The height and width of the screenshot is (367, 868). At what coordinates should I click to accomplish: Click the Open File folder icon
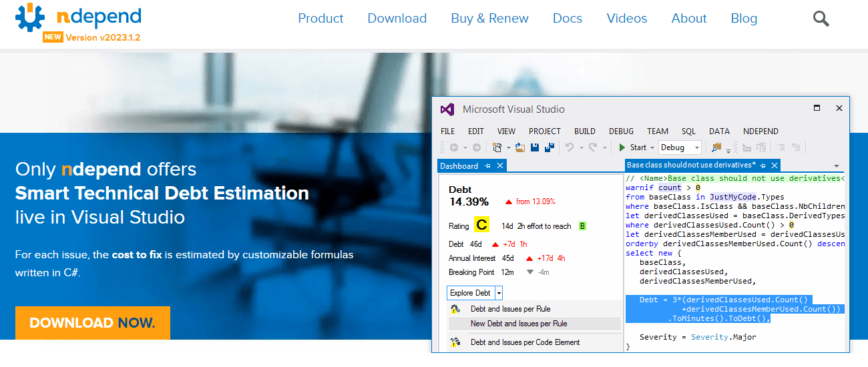[520, 147]
